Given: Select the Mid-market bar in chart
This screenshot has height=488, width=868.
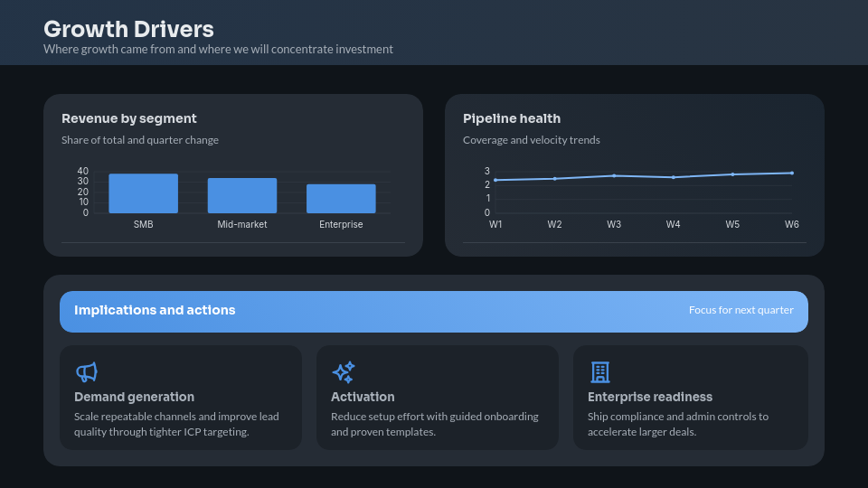Looking at the screenshot, I should pyautogui.click(x=242, y=195).
